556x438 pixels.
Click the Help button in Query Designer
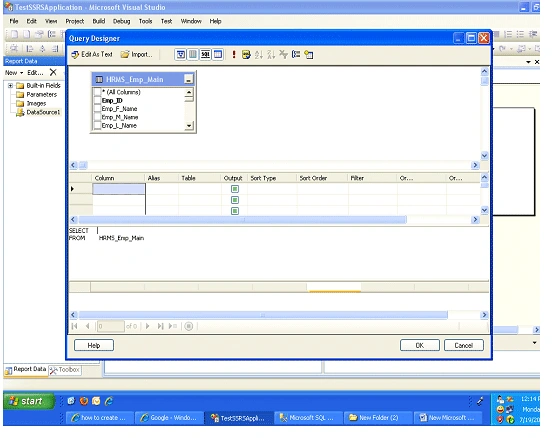[x=94, y=345]
